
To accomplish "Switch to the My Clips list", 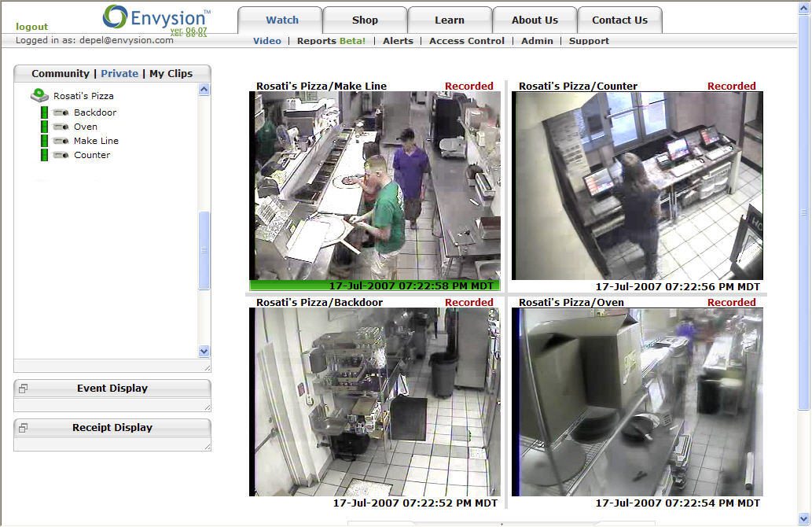I will [x=171, y=74].
